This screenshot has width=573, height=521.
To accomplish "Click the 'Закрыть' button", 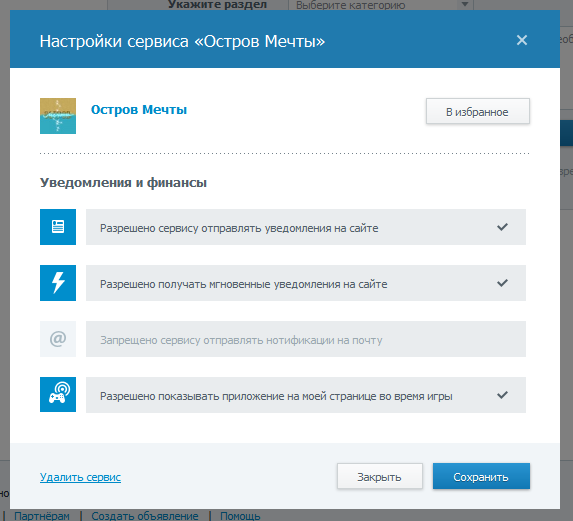I will (x=380, y=476).
